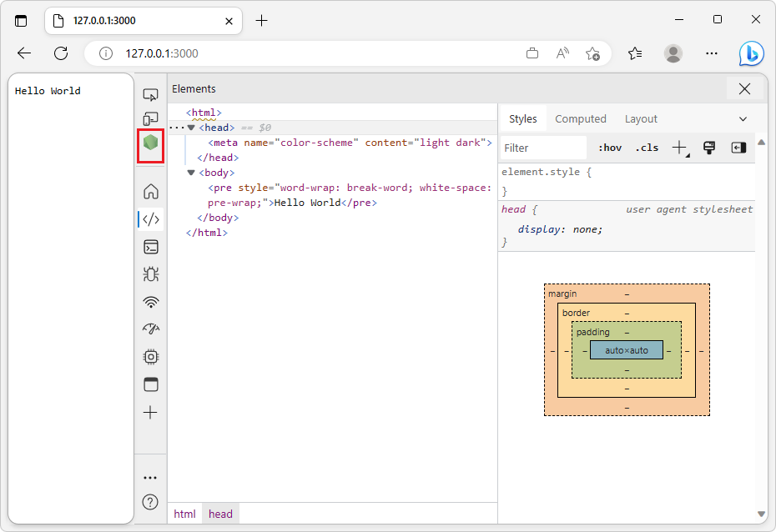Open the briefcase workspaces icon in address bar

532,53
